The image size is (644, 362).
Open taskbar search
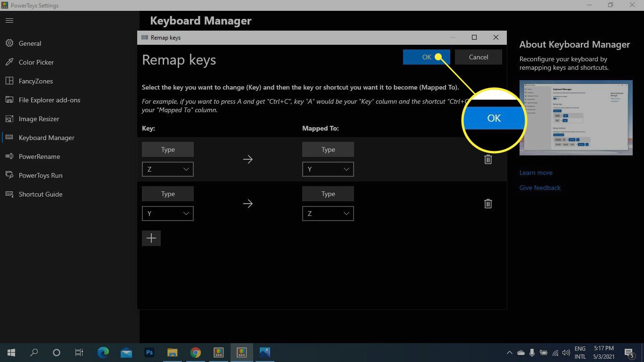(x=34, y=353)
